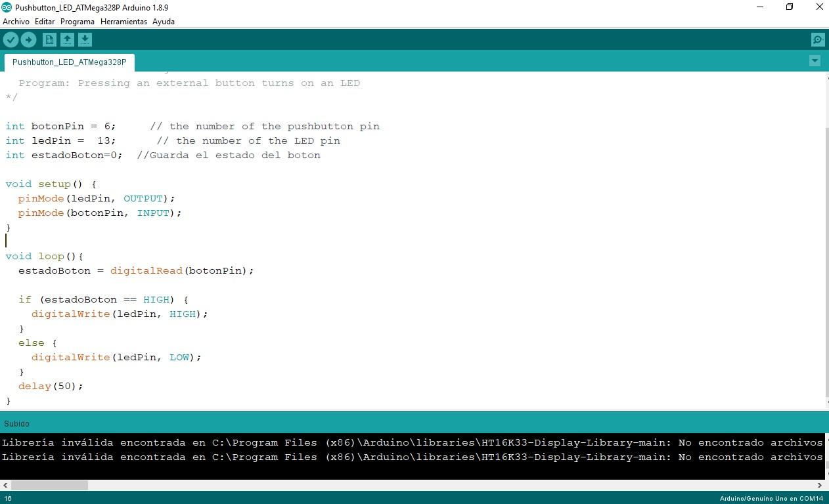Viewport: 829px width, 504px height.
Task: Click the Verify sketch checkmark icon
Action: click(11, 40)
